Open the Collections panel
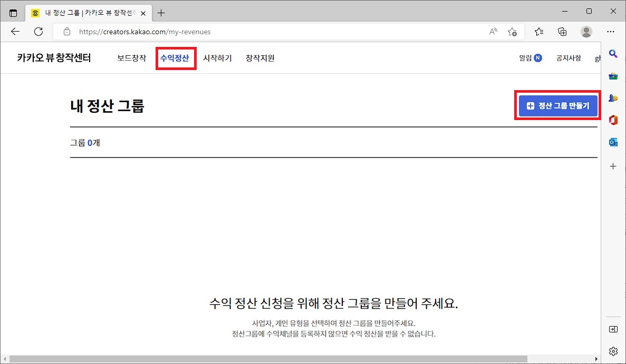Screen dimensions: 626x364 [562, 32]
